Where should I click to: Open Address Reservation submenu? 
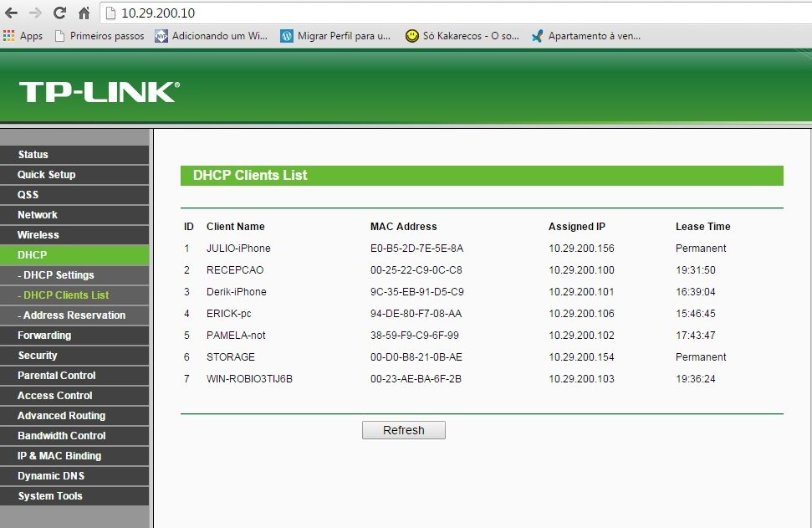[x=74, y=315]
